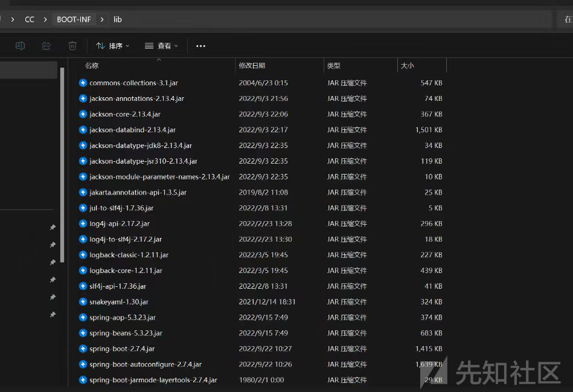This screenshot has width=573, height=392.
Task: Select file name spring-beans-5.3.23.jar
Action: click(126, 333)
